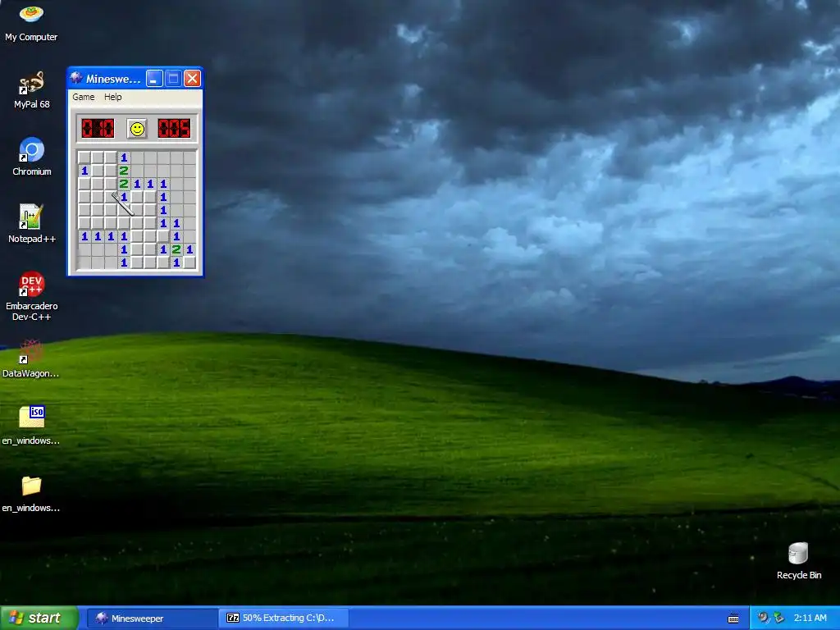
Task: Minimize the Minesweeper window
Action: 154,79
